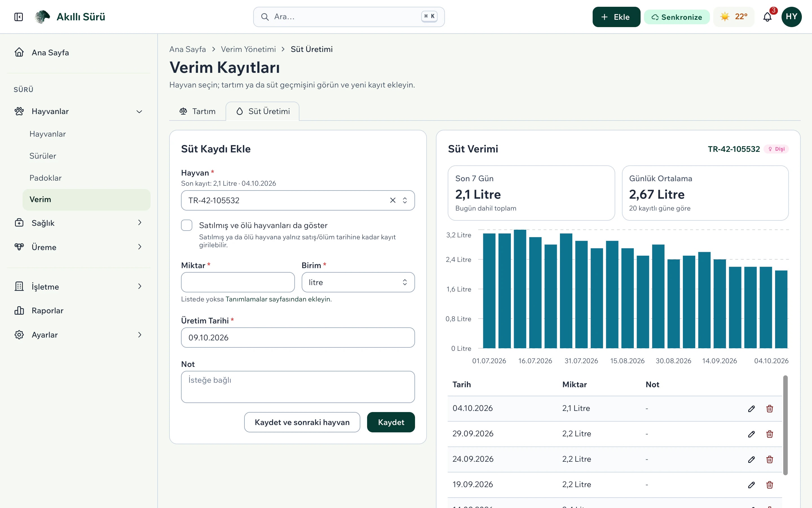This screenshot has width=812, height=508.
Task: Click the Üretim Tarihi date field
Action: 298,337
